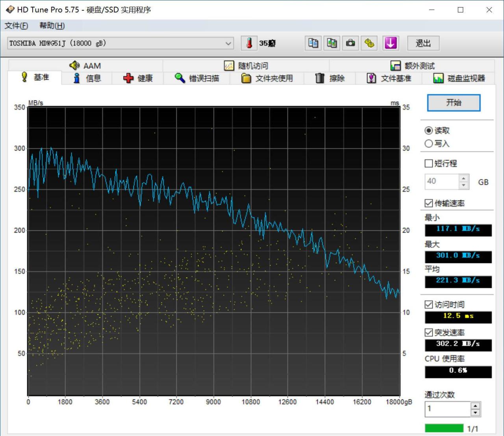Viewport: 504px width, 436px height.
Task: Open the options gear icon
Action: point(369,43)
